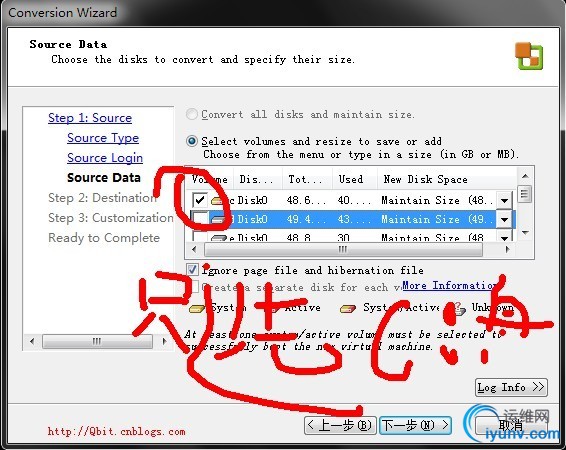This screenshot has height=450, width=566.
Task: Click the System/Active legend volume icon
Action: pos(348,309)
